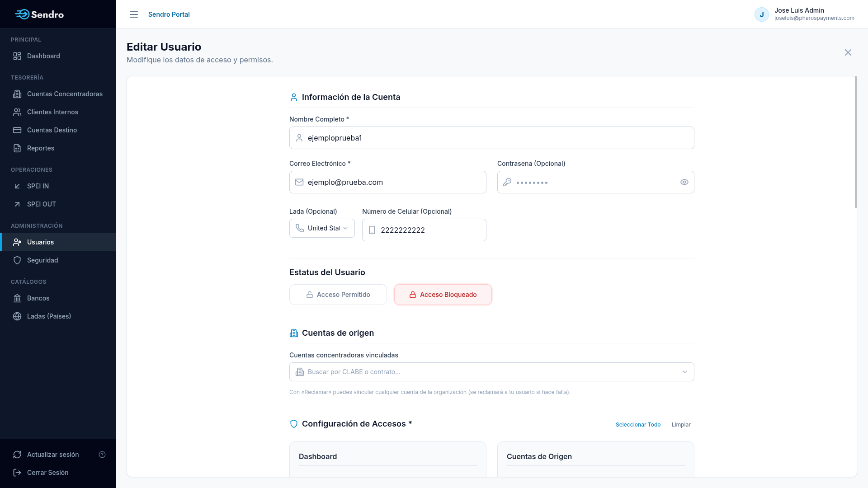Image resolution: width=868 pixels, height=488 pixels.
Task: Open the Dashboard page in the sidebar
Action: pyautogui.click(x=58, y=56)
